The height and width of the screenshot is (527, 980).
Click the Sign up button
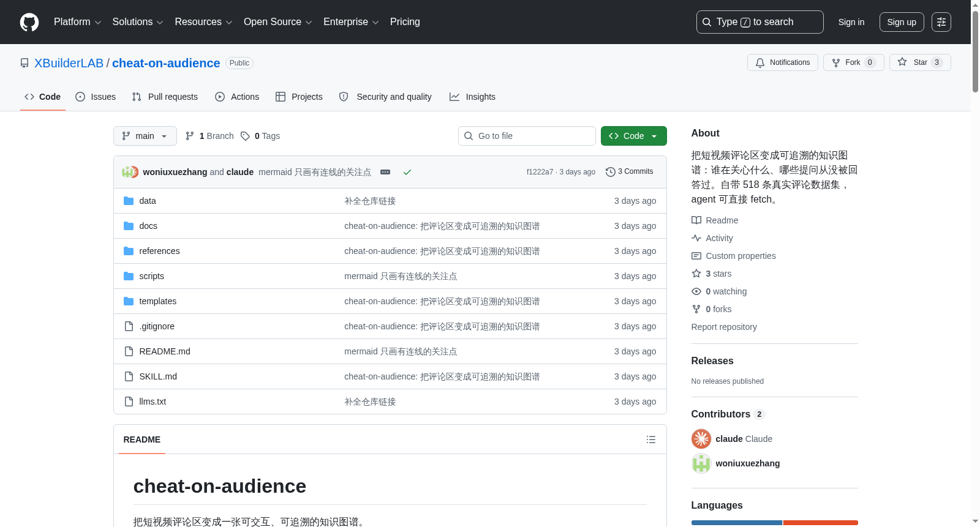(902, 22)
